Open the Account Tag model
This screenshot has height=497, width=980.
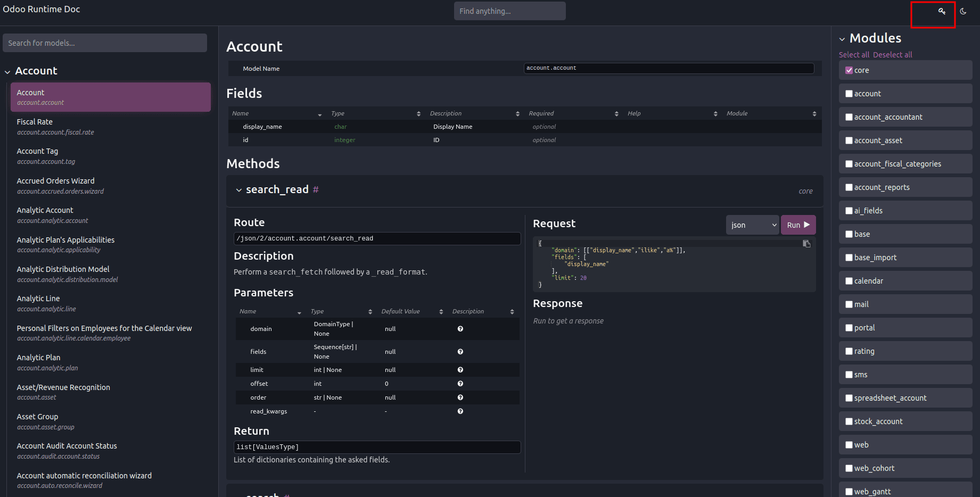111,156
